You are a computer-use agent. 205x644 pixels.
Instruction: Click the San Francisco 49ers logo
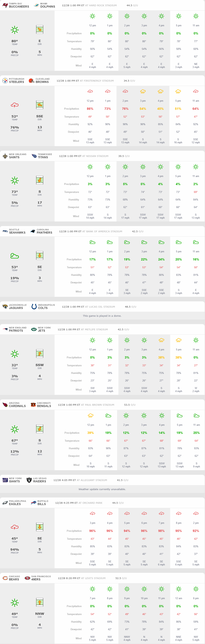coord(27,578)
